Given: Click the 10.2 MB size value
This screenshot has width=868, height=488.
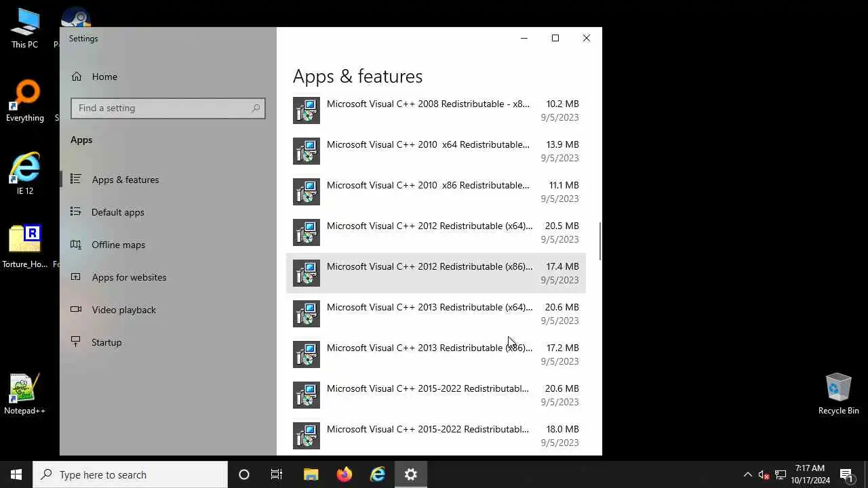Looking at the screenshot, I should tap(562, 104).
